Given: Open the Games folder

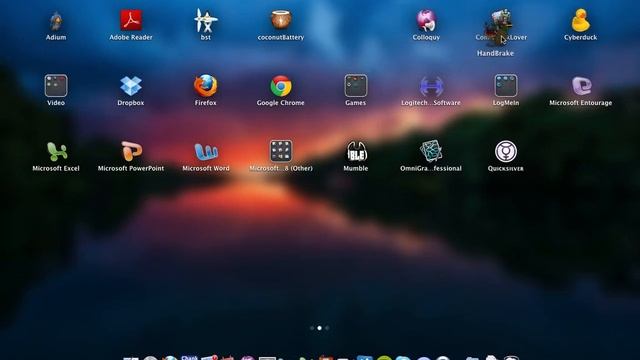Looking at the screenshot, I should [356, 86].
